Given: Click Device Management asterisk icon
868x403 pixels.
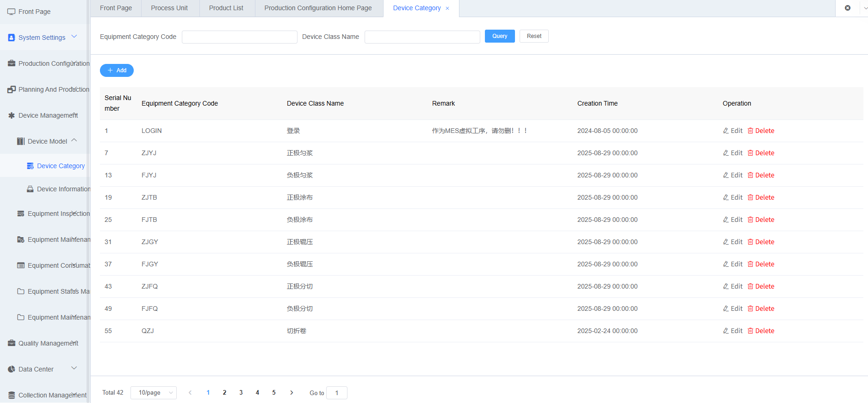Looking at the screenshot, I should (12, 115).
